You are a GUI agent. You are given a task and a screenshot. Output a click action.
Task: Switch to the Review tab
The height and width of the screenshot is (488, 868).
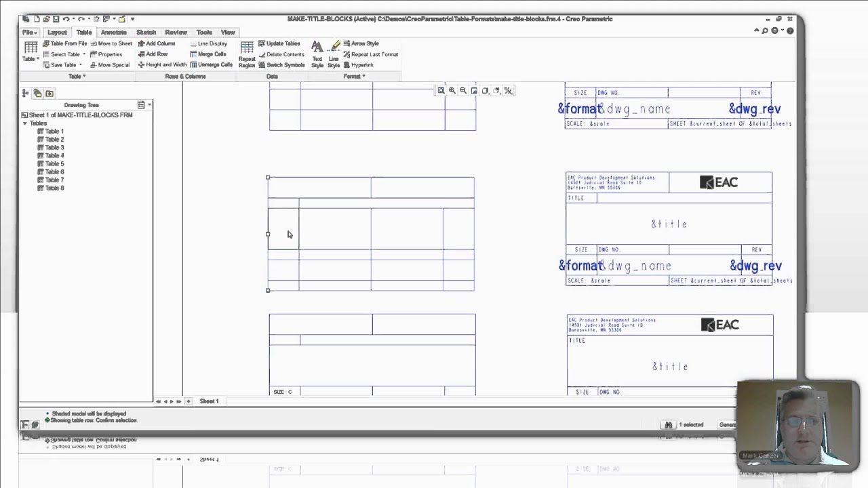pyautogui.click(x=176, y=33)
